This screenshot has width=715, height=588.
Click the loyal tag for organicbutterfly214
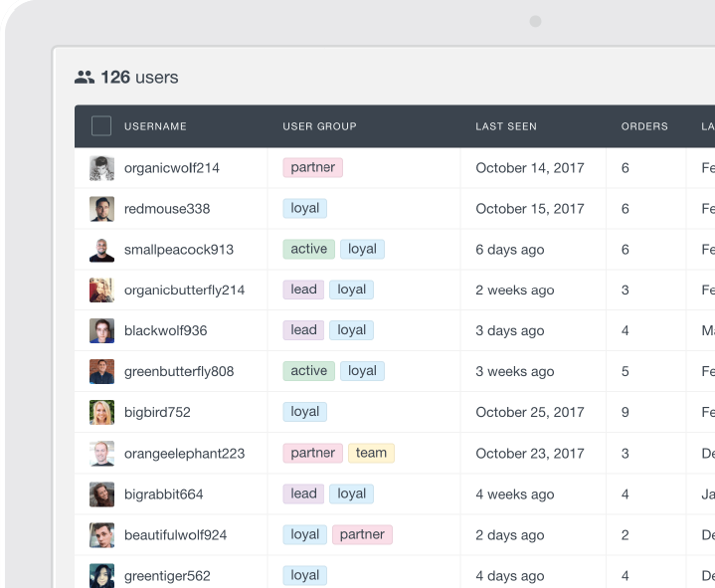coord(352,290)
